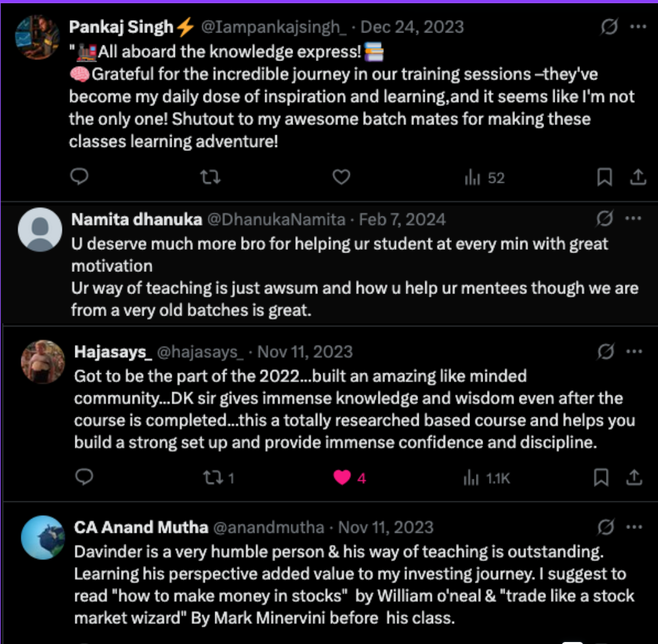Screen dimensions: 658x644
Task: Retweet Pankaj Singh's tweet
Action: pyautogui.click(x=209, y=177)
